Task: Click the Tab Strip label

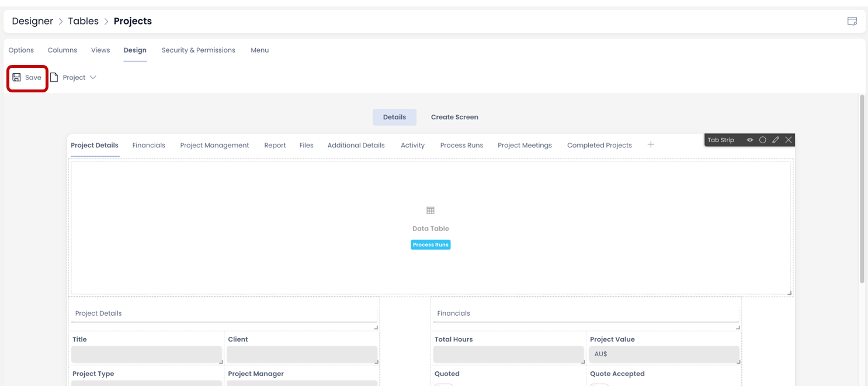Action: [721, 140]
